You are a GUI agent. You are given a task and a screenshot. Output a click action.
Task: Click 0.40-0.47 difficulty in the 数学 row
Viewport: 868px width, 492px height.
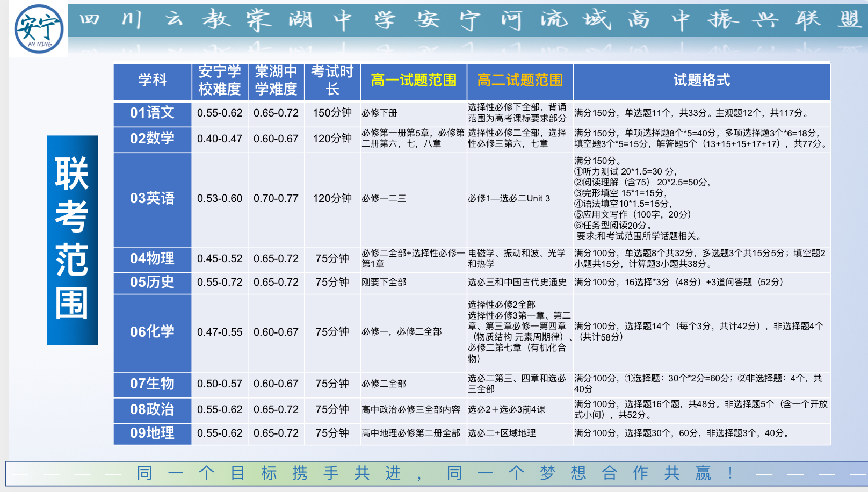point(220,139)
